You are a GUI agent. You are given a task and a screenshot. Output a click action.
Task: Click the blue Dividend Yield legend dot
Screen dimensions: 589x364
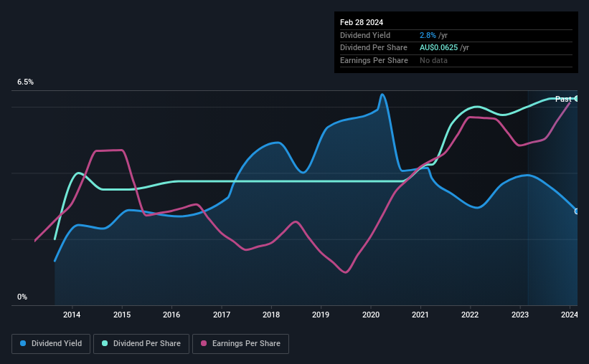click(x=23, y=343)
